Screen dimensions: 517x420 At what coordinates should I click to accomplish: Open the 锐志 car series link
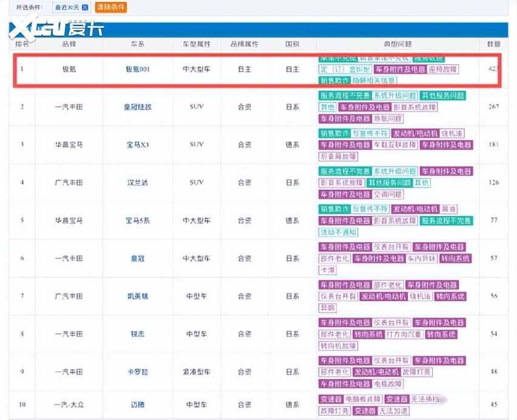[x=138, y=334]
